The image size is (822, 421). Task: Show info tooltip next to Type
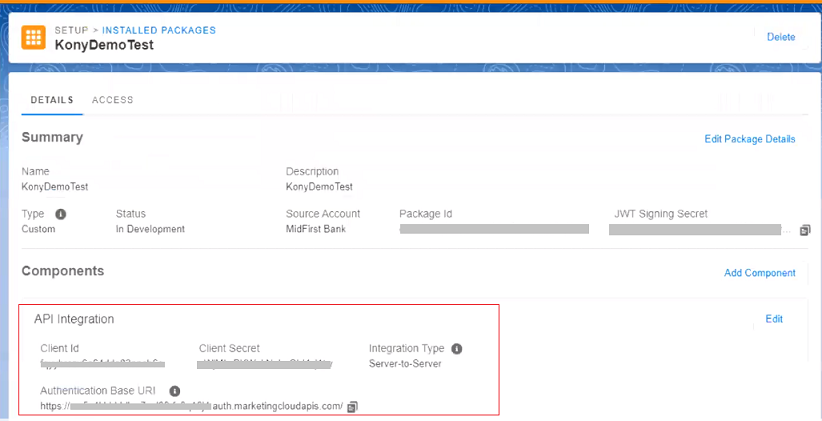[61, 214]
